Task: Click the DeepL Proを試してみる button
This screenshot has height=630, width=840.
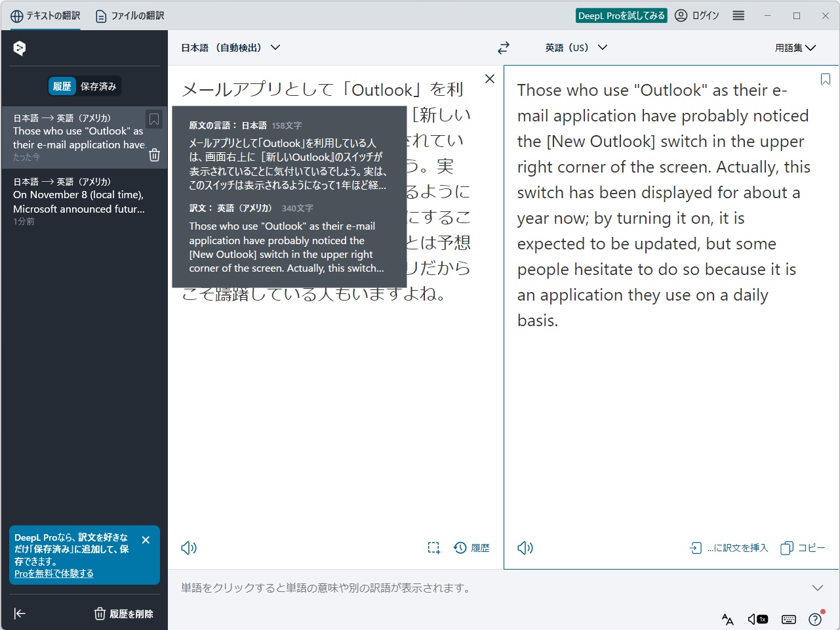Action: click(621, 14)
